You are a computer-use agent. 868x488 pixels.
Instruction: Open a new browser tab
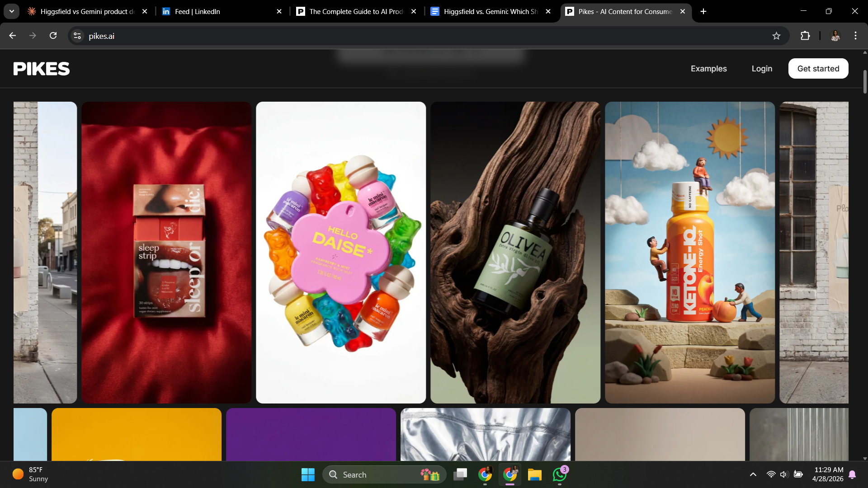[703, 11]
